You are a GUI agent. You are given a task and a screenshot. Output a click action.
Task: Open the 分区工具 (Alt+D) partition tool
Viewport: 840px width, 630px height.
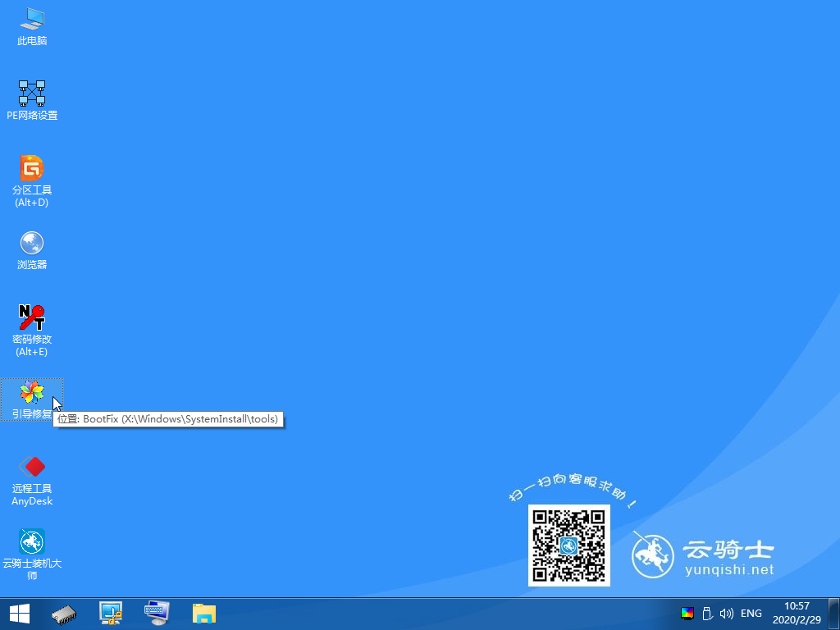[x=32, y=181]
